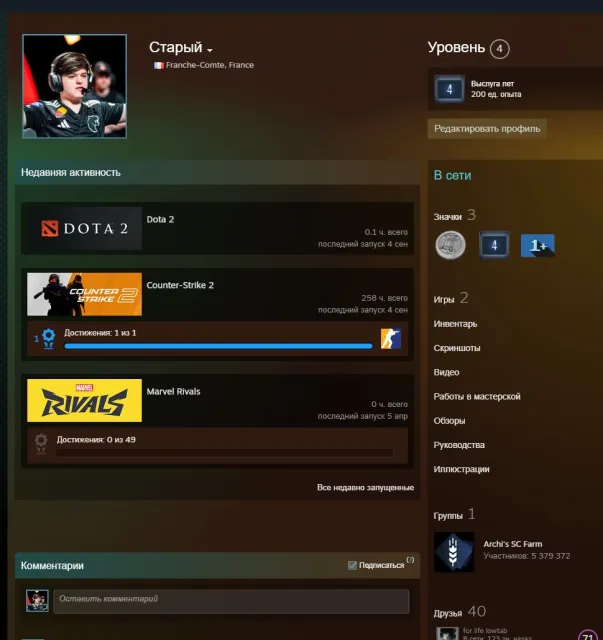Open Руководства guides page
This screenshot has height=640, width=603.
click(459, 444)
